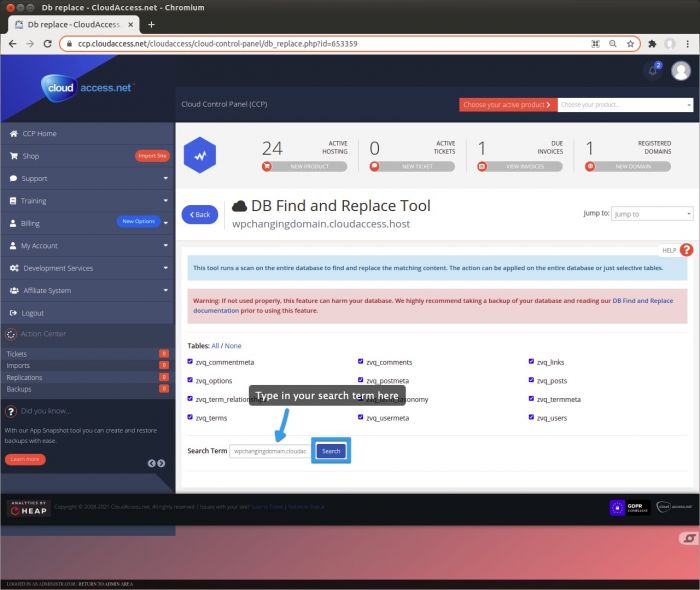Toggle the zvq_users table checkbox
Screen dimensions: 700x590
(x=531, y=417)
